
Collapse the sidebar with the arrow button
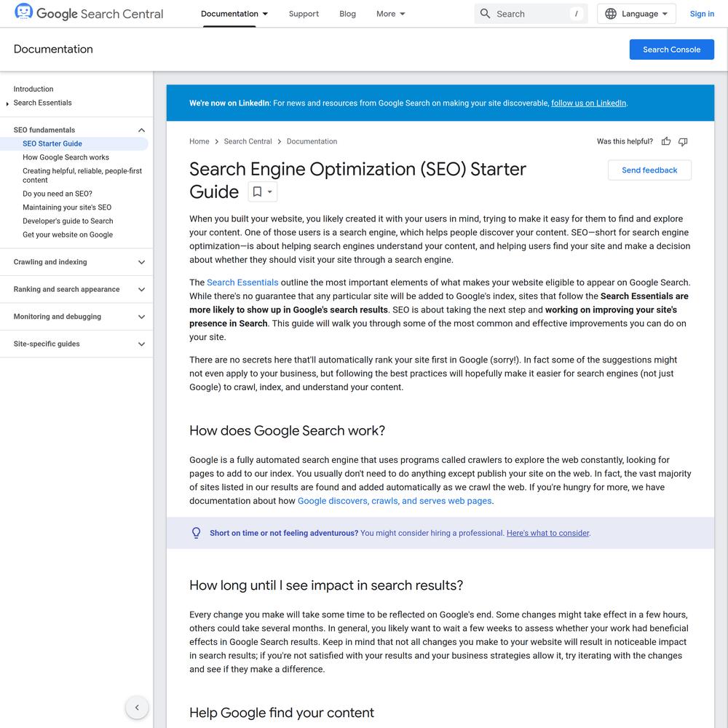(x=137, y=707)
